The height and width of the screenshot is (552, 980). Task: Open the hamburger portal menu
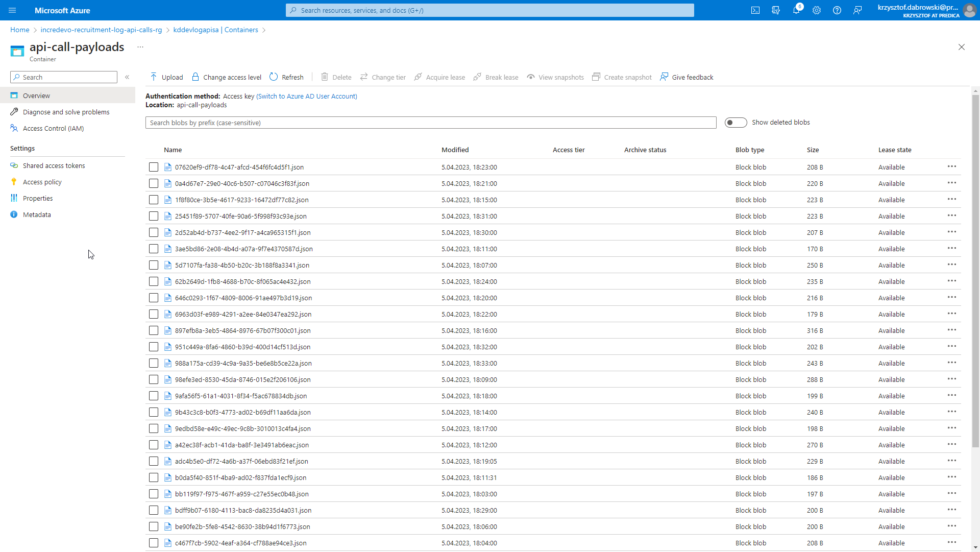pyautogui.click(x=12, y=10)
